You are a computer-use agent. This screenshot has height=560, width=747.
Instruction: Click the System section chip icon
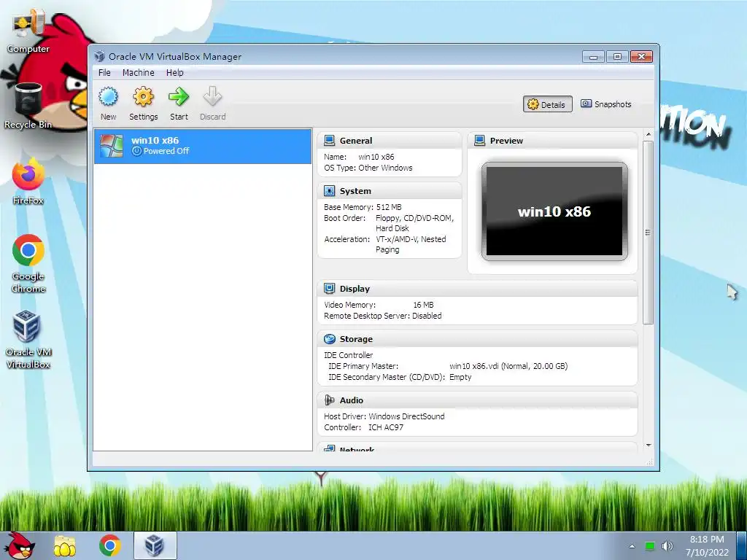click(x=329, y=191)
